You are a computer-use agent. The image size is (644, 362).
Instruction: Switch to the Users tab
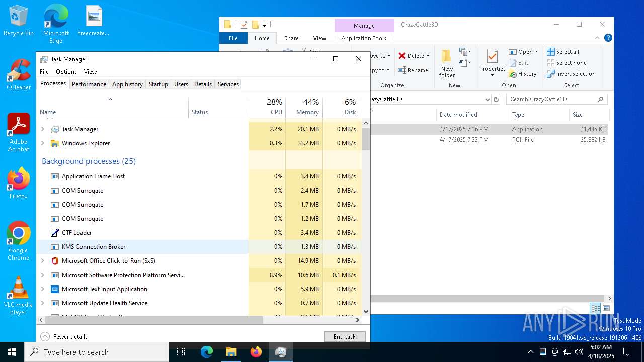[181, 84]
